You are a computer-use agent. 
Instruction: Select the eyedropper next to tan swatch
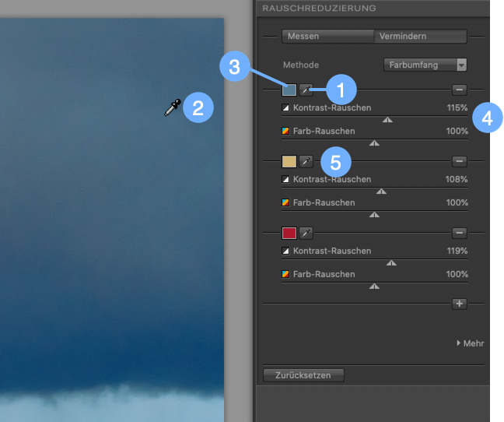point(306,161)
